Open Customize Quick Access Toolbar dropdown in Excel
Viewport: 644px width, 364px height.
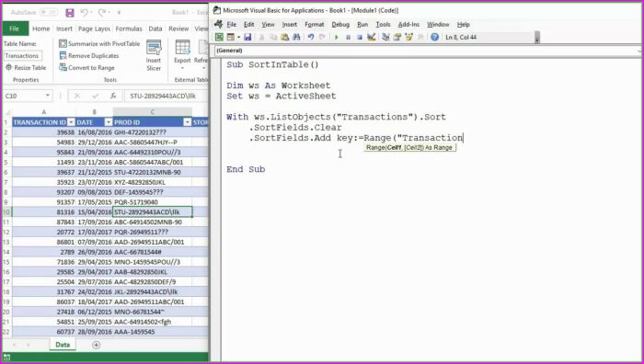point(119,13)
